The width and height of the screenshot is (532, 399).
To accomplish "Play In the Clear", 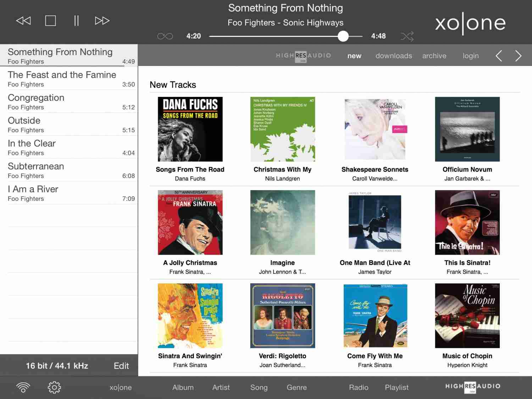I will pyautogui.click(x=69, y=147).
